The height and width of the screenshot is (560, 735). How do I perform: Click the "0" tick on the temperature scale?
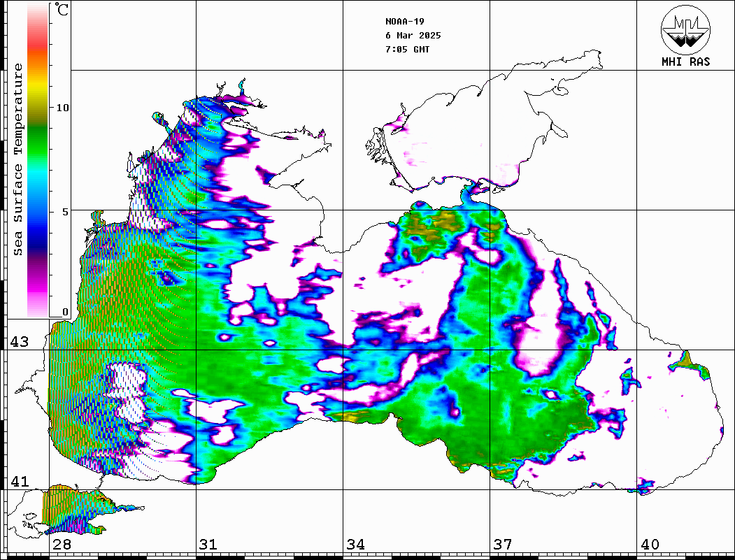click(66, 312)
